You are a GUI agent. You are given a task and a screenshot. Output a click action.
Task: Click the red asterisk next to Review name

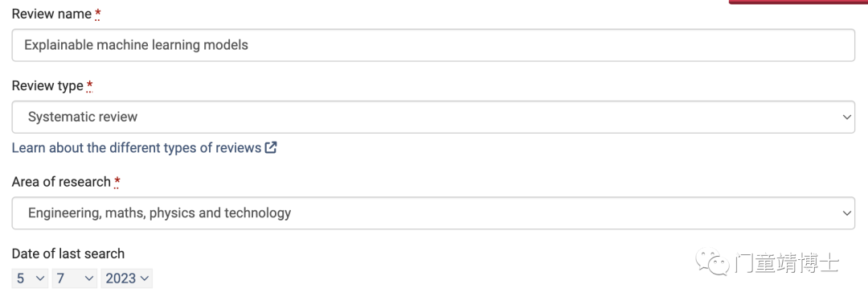coord(97,15)
